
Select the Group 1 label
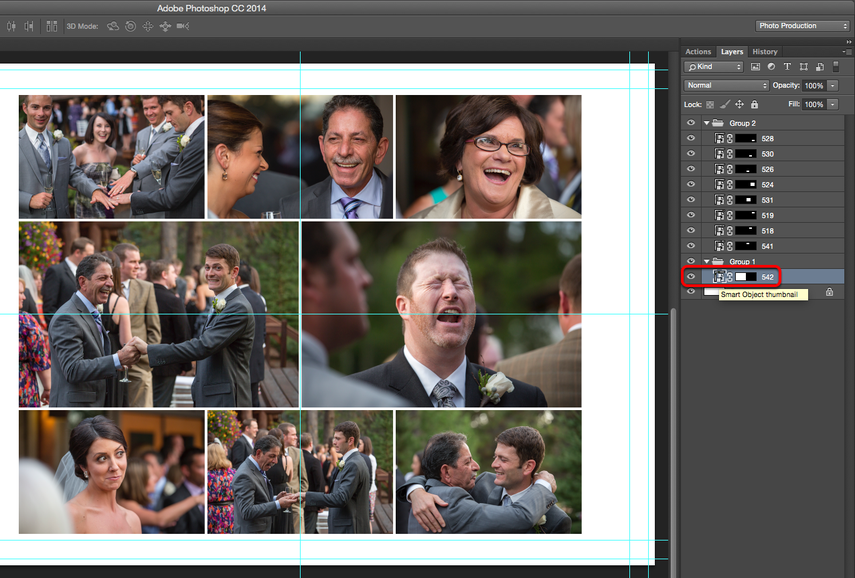tap(743, 261)
